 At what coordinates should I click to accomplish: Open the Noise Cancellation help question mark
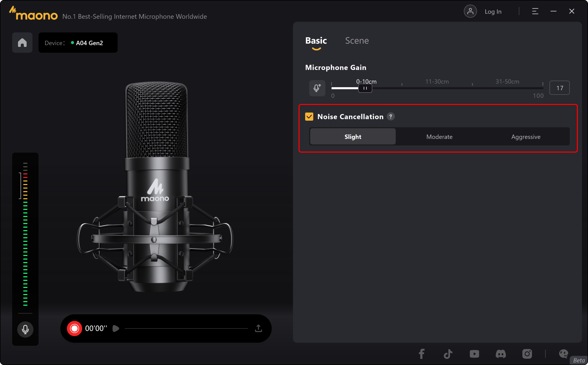(x=391, y=116)
